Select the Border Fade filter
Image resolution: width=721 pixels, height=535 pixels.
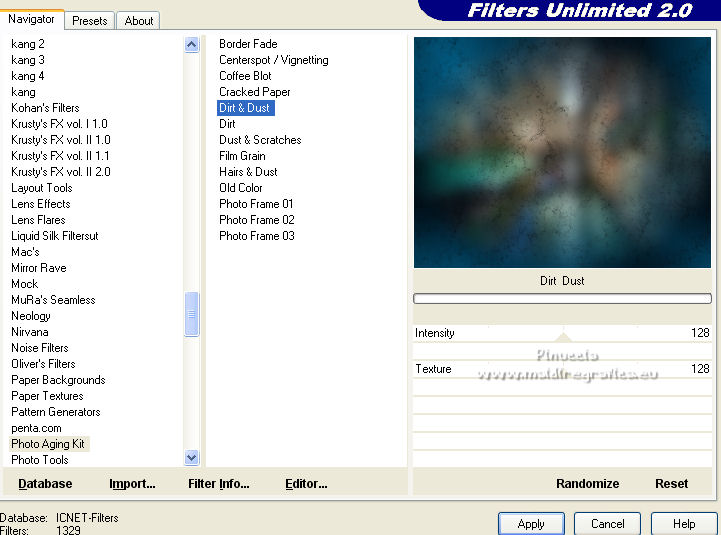point(248,44)
